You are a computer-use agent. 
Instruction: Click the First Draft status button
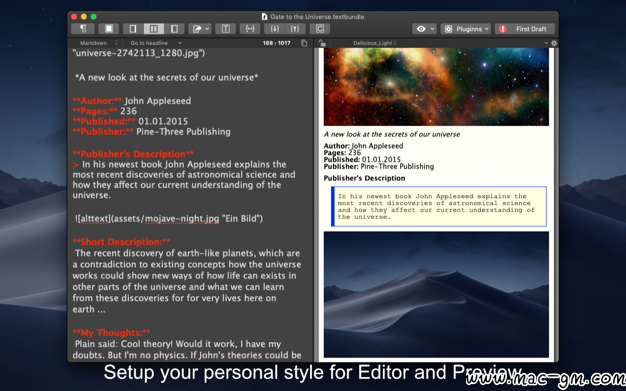coord(525,29)
